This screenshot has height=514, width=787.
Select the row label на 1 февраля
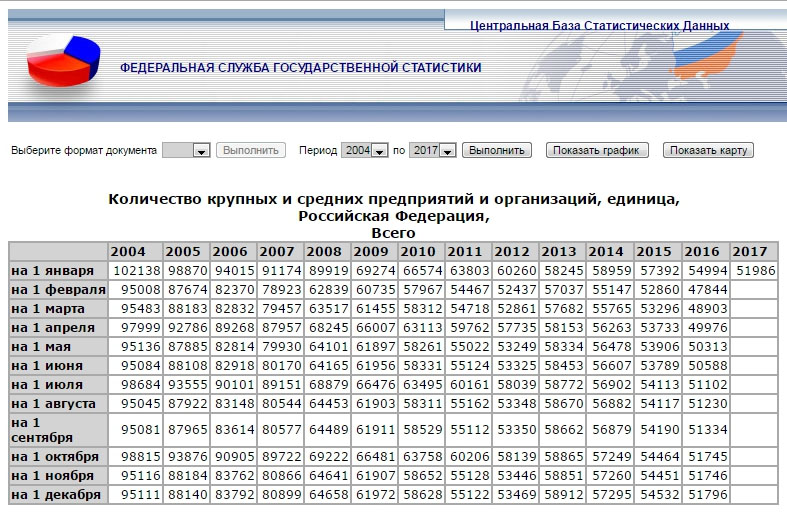[58, 290]
